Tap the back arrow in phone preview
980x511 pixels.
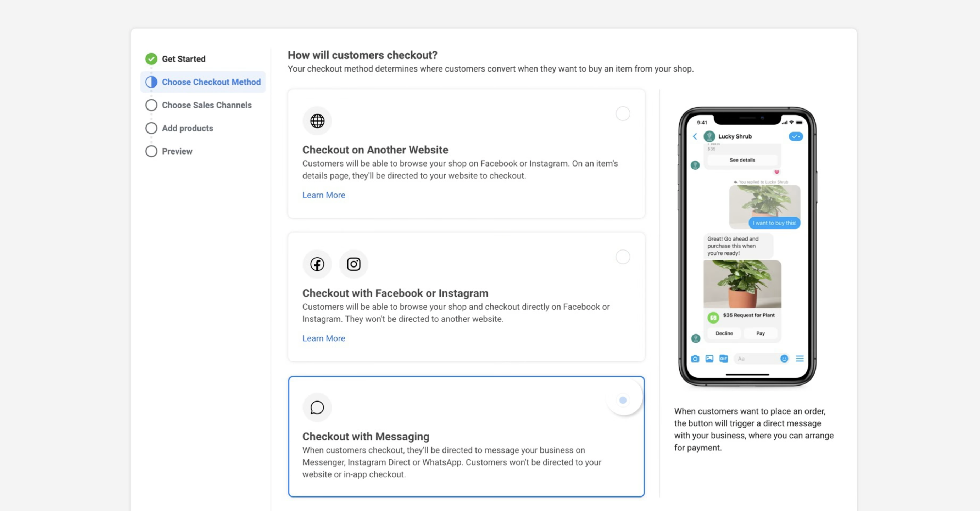[x=695, y=136]
